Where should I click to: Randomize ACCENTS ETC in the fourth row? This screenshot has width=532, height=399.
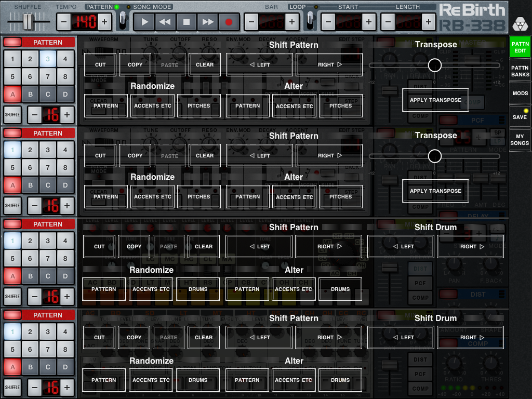[x=151, y=380]
